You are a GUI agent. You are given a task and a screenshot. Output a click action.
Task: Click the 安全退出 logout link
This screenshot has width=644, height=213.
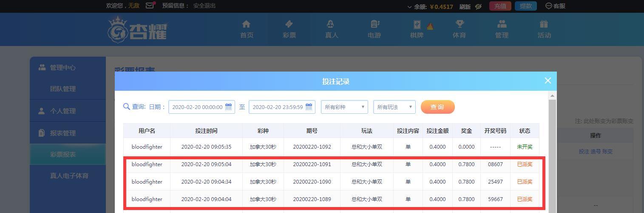click(204, 6)
